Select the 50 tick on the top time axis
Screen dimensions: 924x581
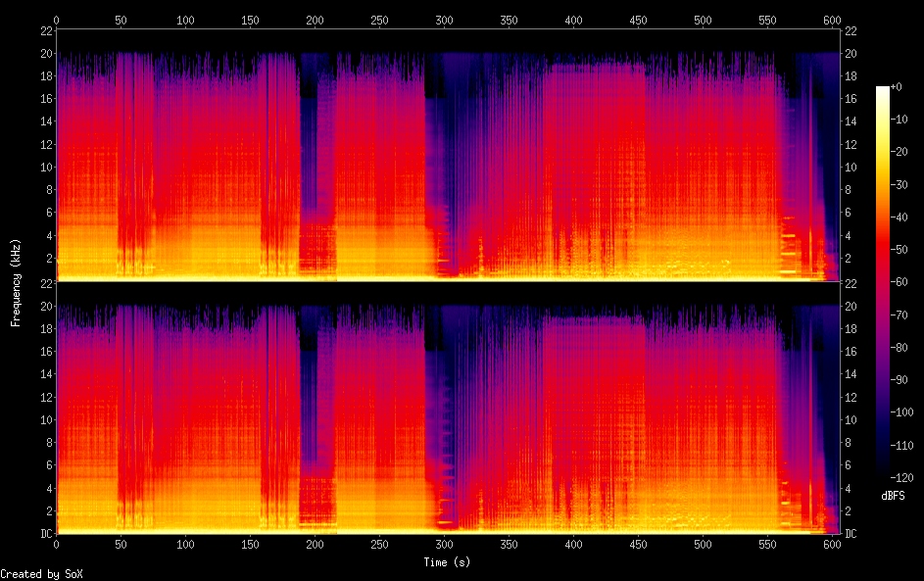pyautogui.click(x=122, y=20)
